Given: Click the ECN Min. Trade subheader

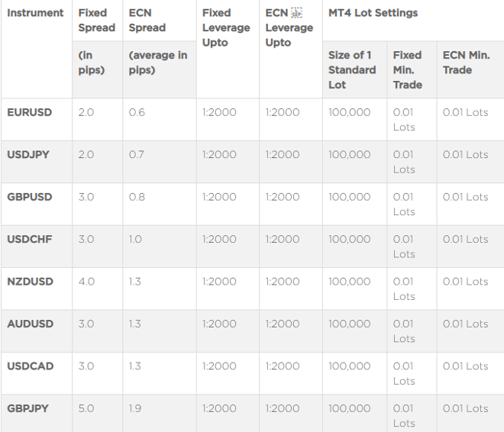Looking at the screenshot, I should [467, 63].
